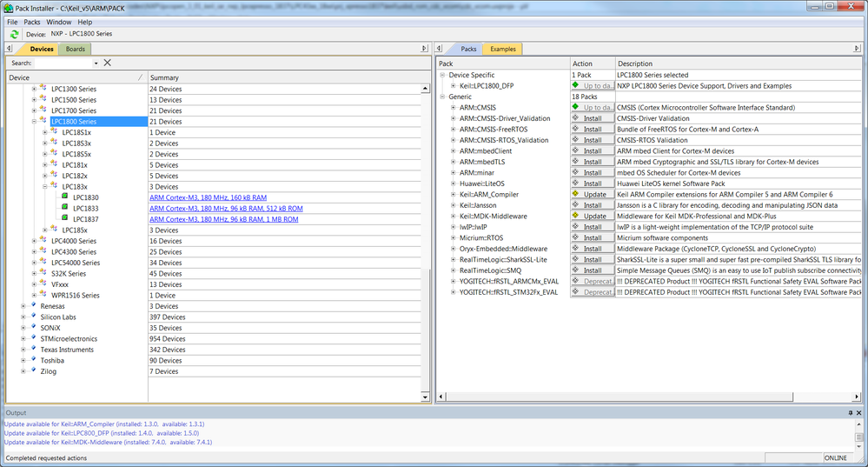Image resolution: width=868 pixels, height=467 pixels.
Task: Expand the Keil::LPC1800_DFP pack
Action: point(454,86)
